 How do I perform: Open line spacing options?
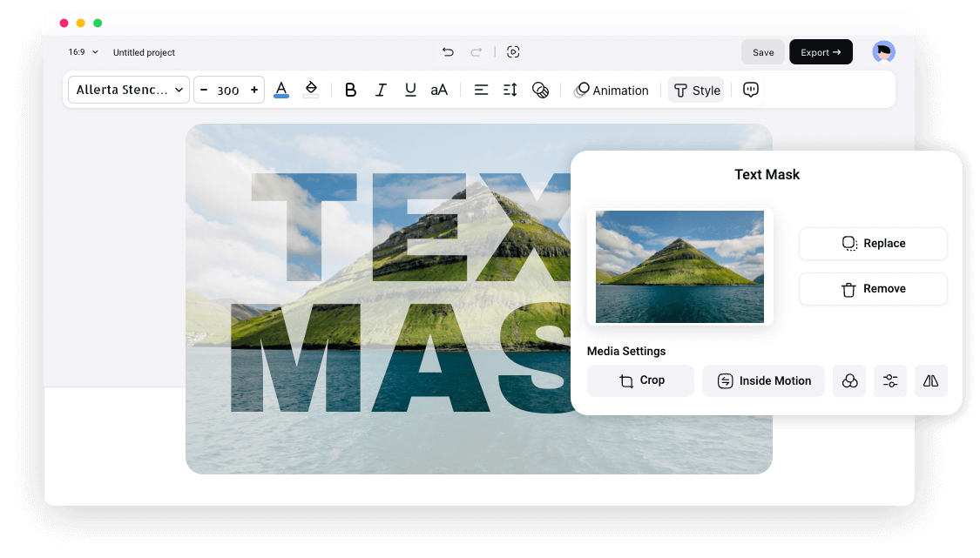(x=510, y=90)
